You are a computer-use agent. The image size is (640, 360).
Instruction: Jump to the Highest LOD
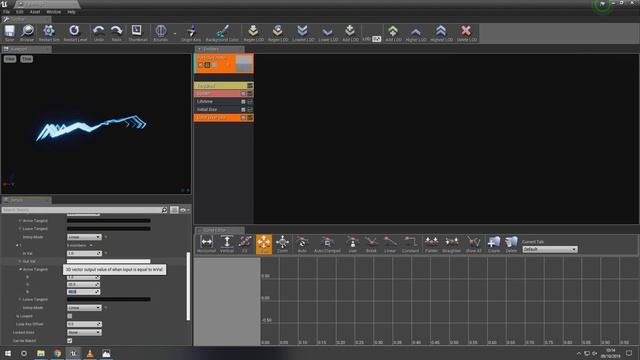tap(441, 33)
